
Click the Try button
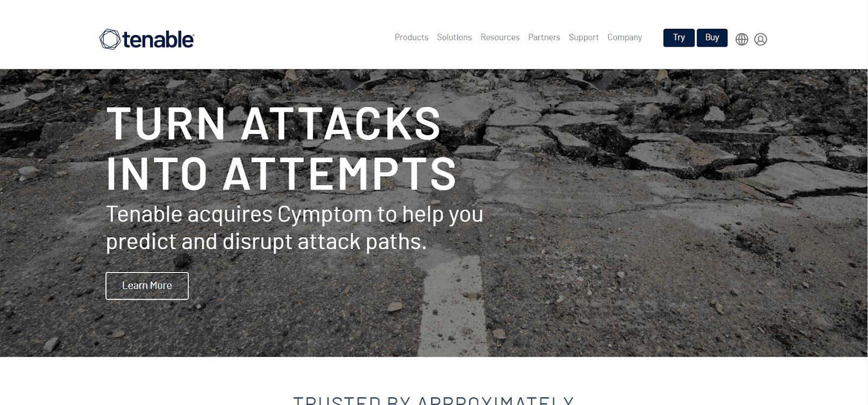click(x=679, y=37)
